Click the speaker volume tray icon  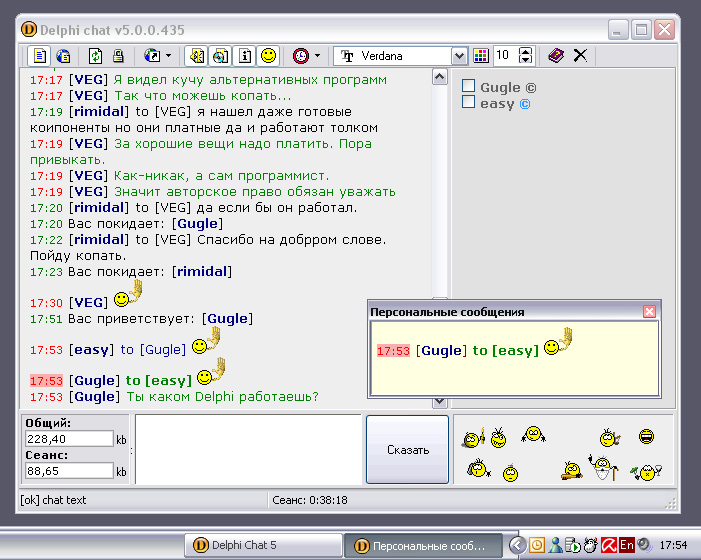644,544
